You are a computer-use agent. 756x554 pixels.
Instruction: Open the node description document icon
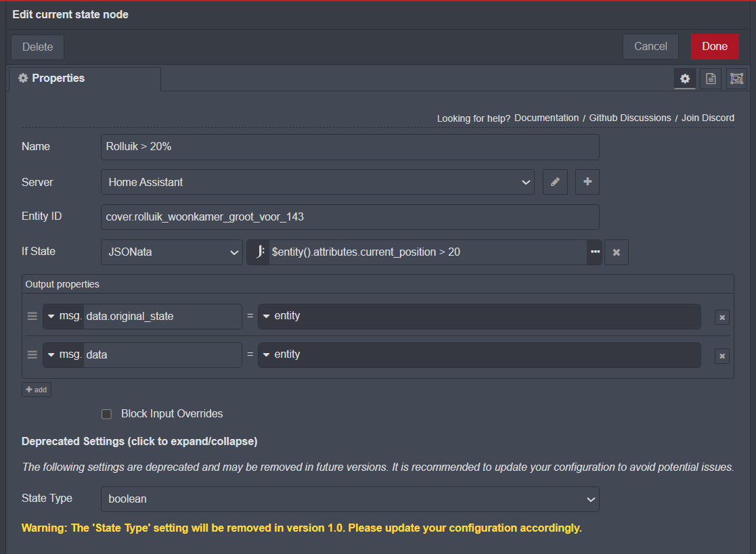tap(711, 78)
